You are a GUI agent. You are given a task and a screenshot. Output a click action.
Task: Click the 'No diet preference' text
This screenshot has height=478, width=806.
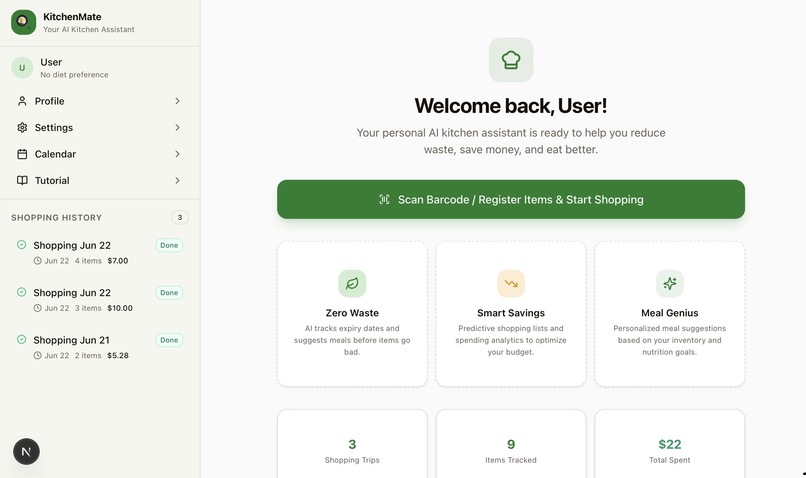(75, 75)
